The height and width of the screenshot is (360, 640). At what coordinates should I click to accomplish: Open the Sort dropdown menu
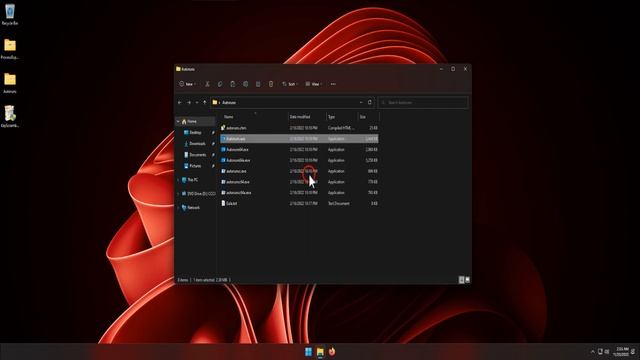(x=290, y=84)
